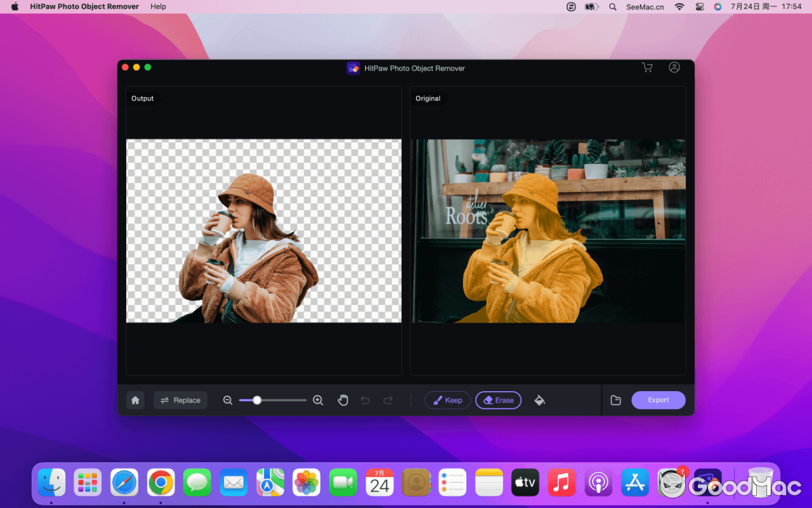Adjust the zoom level slider
The image size is (812, 508).
(256, 400)
